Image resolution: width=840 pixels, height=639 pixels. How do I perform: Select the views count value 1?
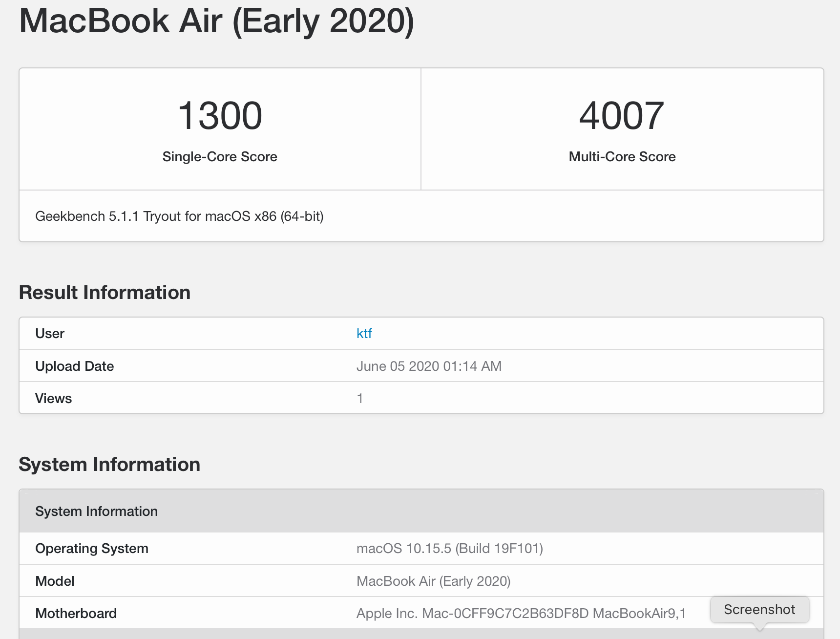[x=360, y=398]
